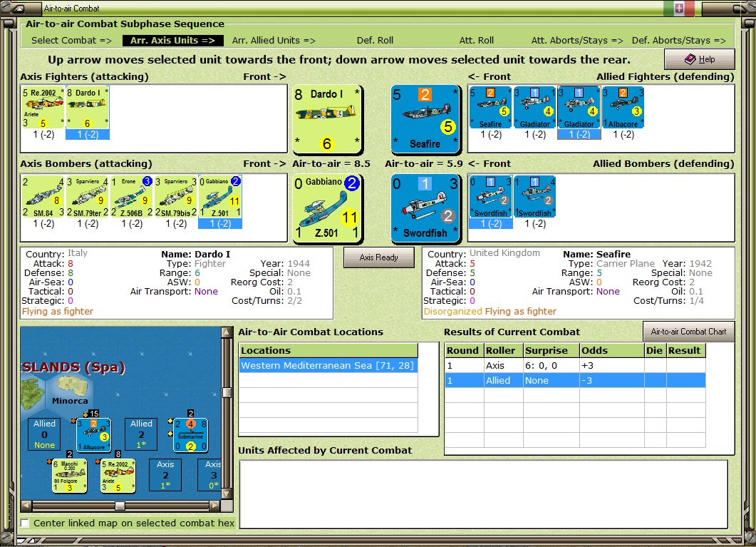Click the Units Affected by Current Combat box
This screenshot has height=547, width=756.
pyautogui.click(x=484, y=494)
